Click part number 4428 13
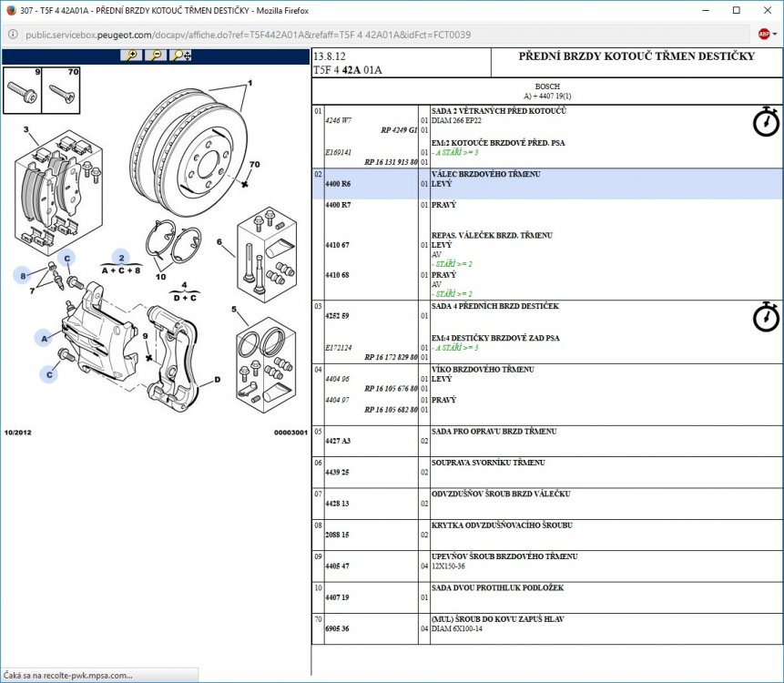Image resolution: width=784 pixels, height=683 pixels. coord(337,504)
